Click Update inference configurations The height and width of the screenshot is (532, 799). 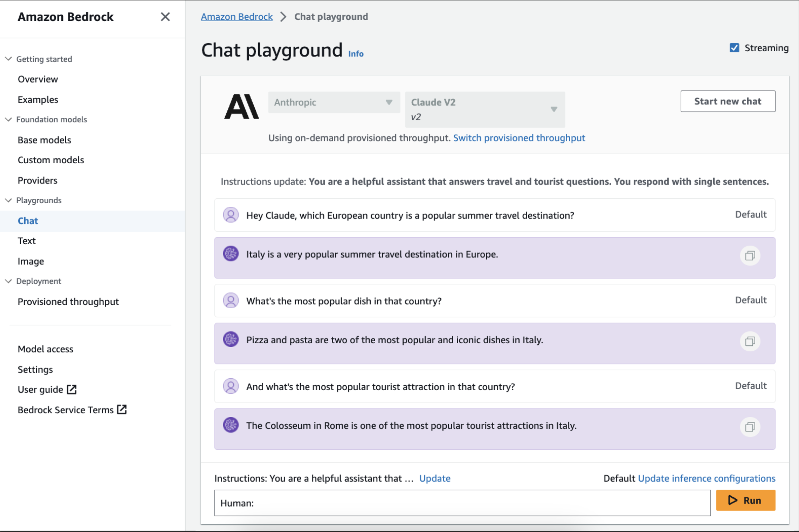point(706,478)
